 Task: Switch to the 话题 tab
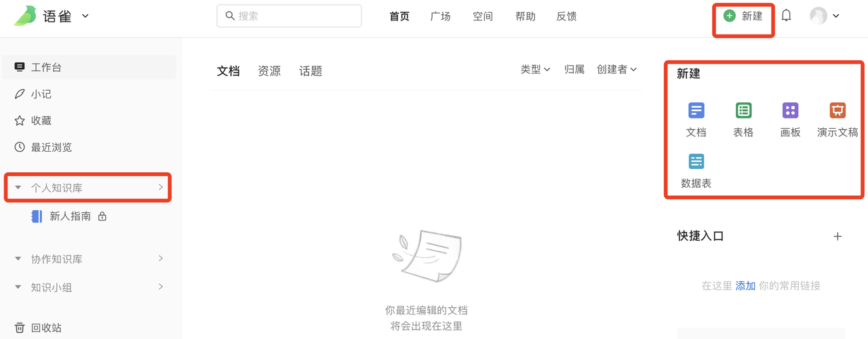coord(311,71)
